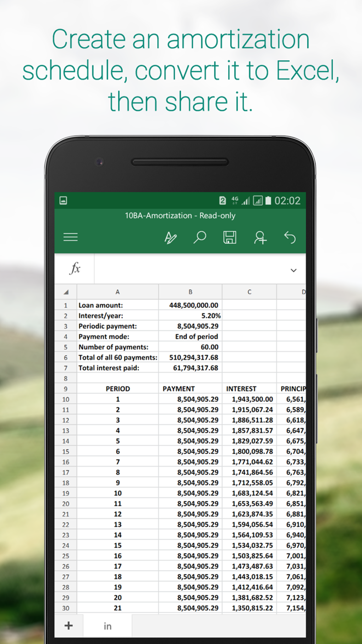Open the search magnifier tool
This screenshot has width=362, height=644.
(x=200, y=237)
